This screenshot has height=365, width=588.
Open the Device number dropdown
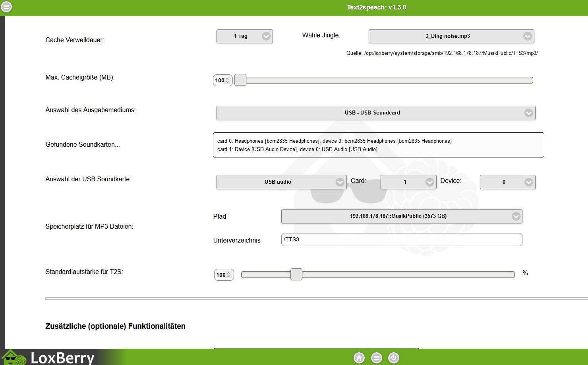[507, 182]
